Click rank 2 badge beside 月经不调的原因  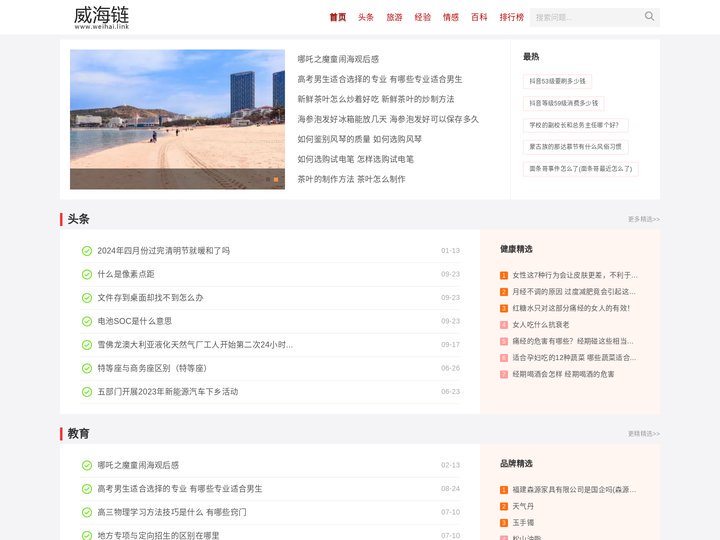(x=504, y=292)
